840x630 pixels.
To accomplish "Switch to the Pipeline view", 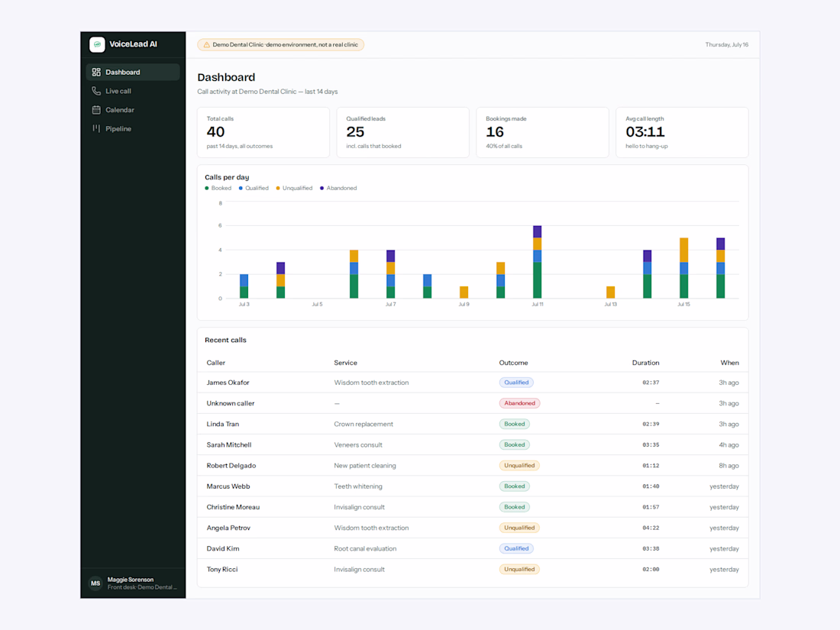I will click(132, 128).
